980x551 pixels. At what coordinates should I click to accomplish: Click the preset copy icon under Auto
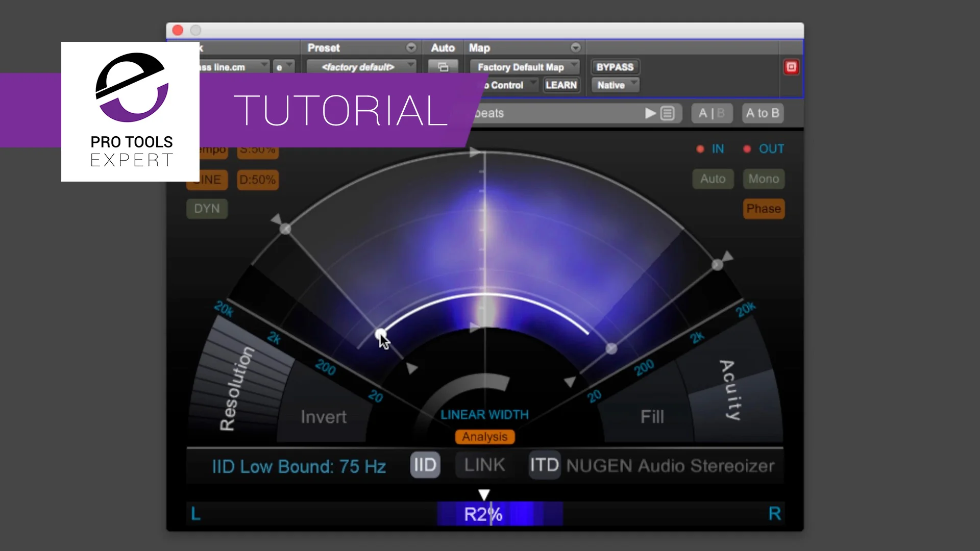point(443,67)
